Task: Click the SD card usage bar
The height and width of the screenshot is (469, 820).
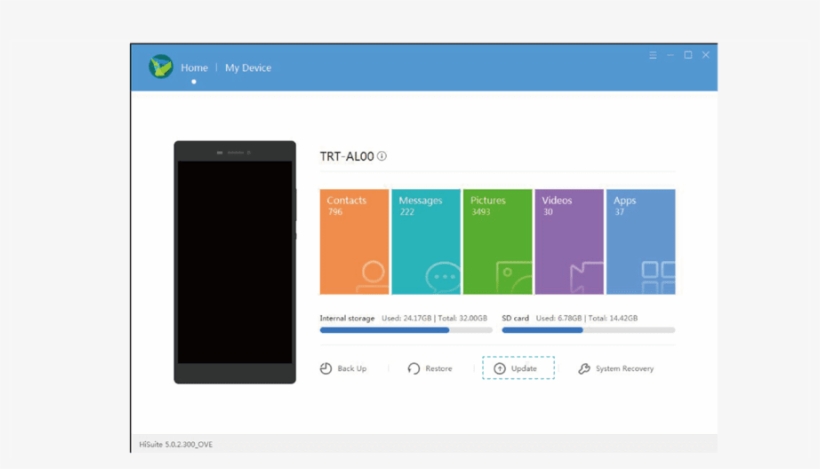Action: click(588, 330)
